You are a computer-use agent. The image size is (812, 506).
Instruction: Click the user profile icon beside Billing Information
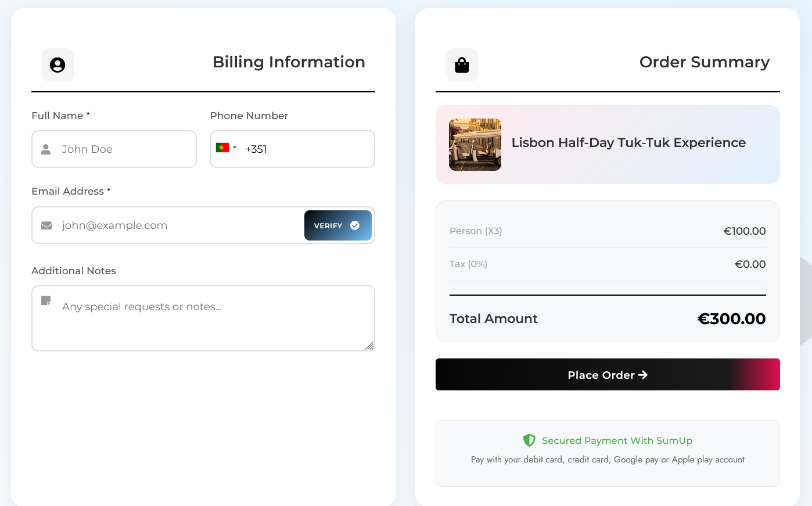58,64
